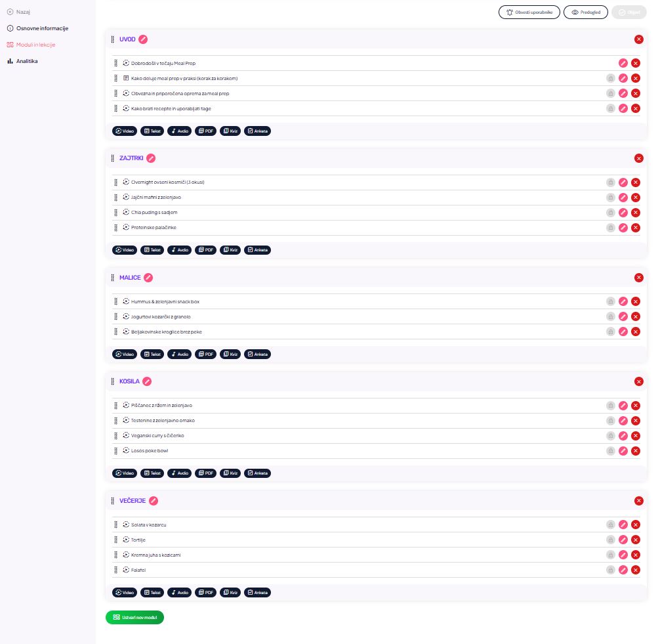Click the Predogled preview button
Viewport: 658px width, 644px height.
tap(586, 12)
